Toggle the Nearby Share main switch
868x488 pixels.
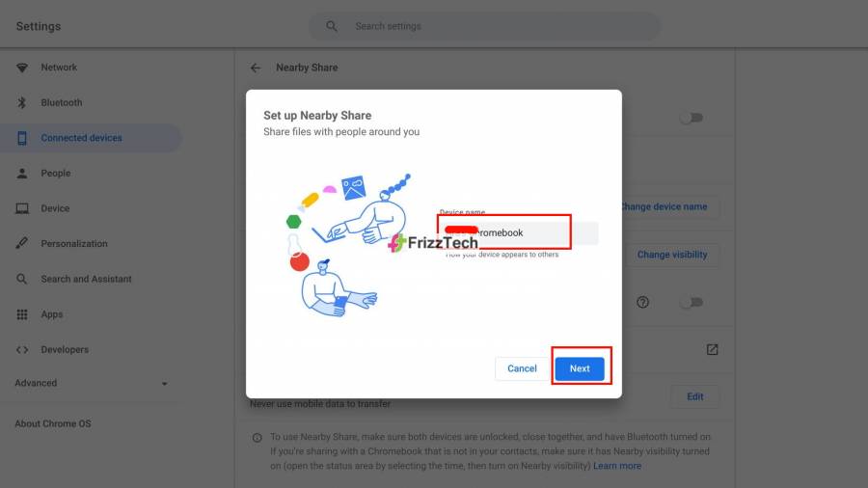click(692, 118)
